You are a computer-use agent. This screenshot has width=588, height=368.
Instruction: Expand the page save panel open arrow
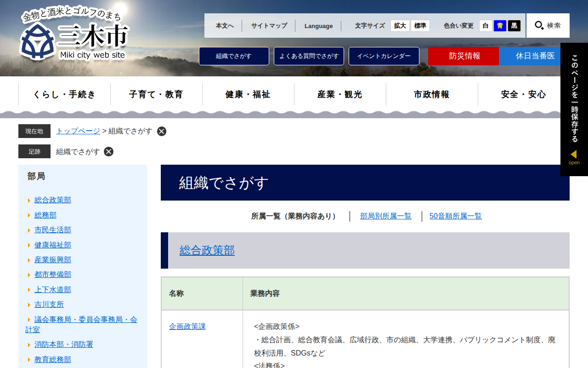tap(574, 157)
